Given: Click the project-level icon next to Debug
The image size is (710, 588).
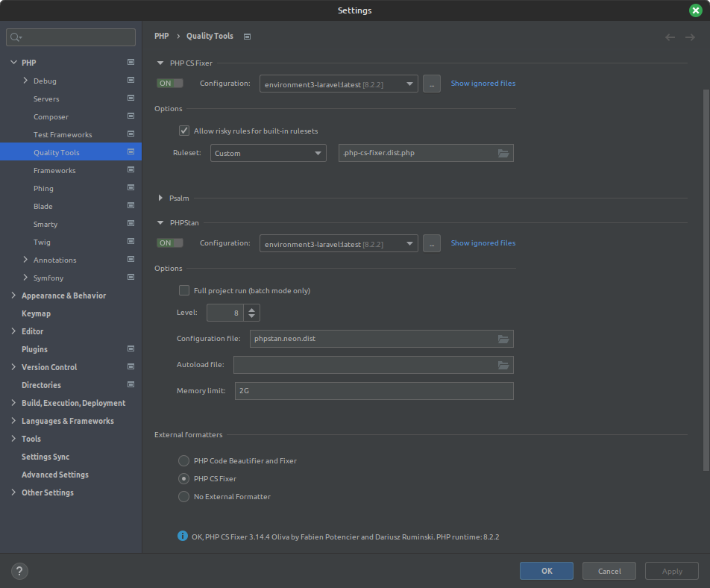Looking at the screenshot, I should pyautogui.click(x=131, y=80).
